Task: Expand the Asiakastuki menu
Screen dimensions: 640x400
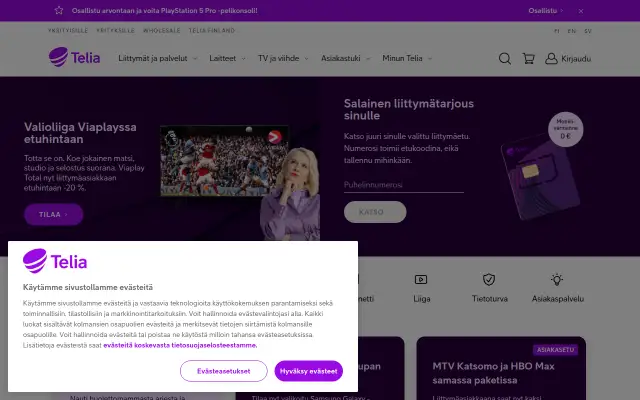Action: 346,58
